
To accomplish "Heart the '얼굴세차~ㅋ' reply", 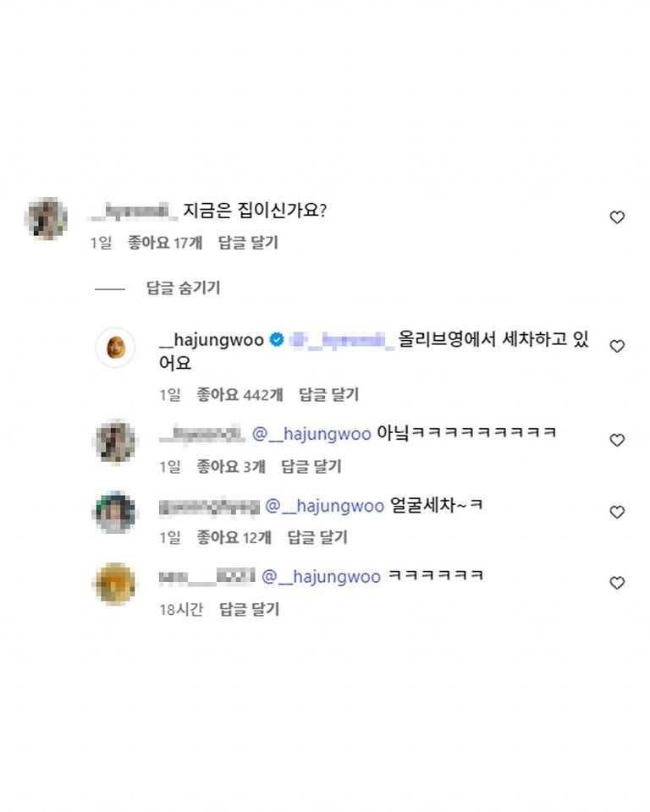I will click(x=617, y=512).
